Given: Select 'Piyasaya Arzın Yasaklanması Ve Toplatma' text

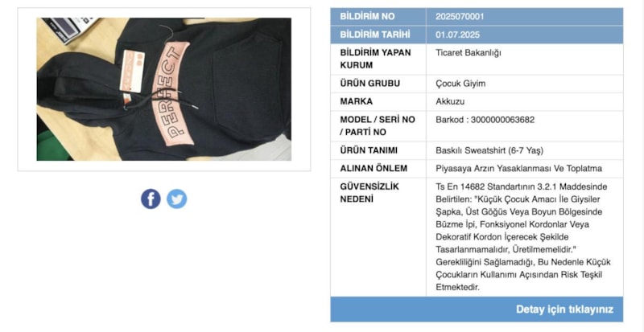Looking at the screenshot, I should click(x=518, y=169).
